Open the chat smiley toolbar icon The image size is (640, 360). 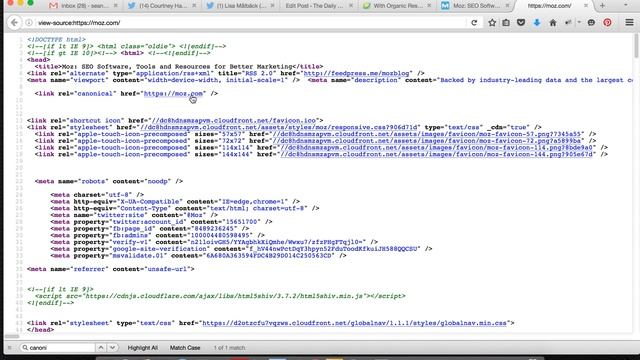pos(591,23)
